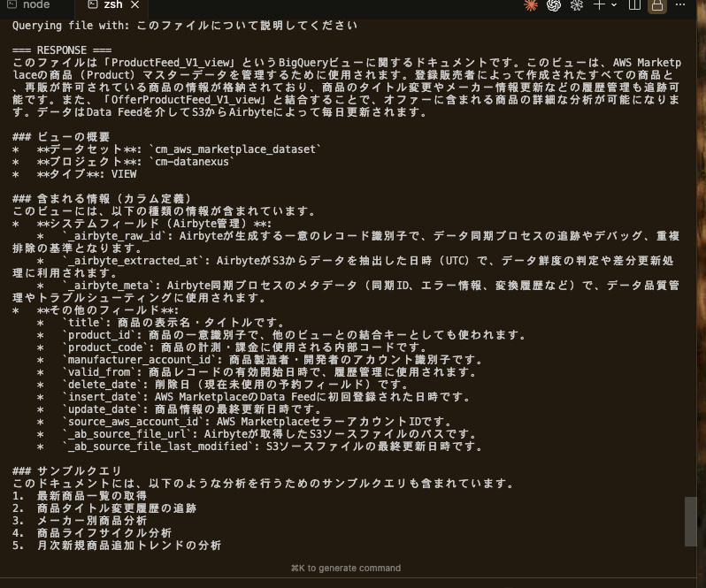706x588 pixels.
Task: Click the terminal scrollbar thumb
Action: 691,522
